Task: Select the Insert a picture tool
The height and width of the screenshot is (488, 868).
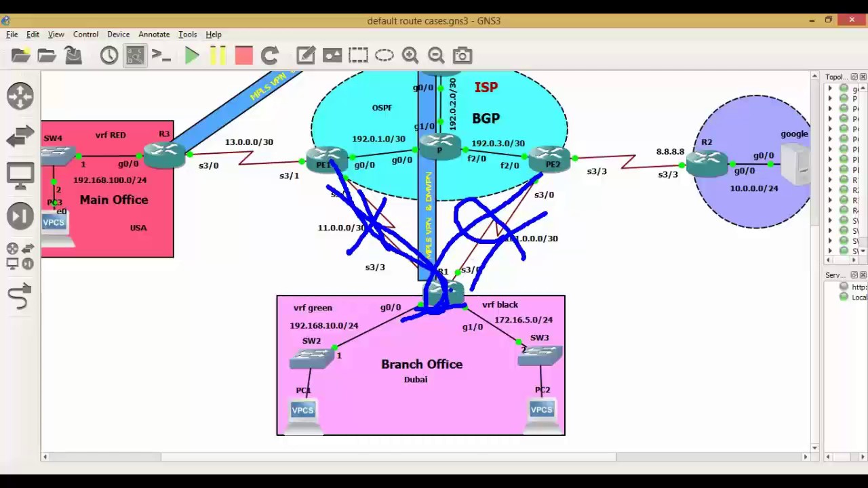Action: pos(332,56)
